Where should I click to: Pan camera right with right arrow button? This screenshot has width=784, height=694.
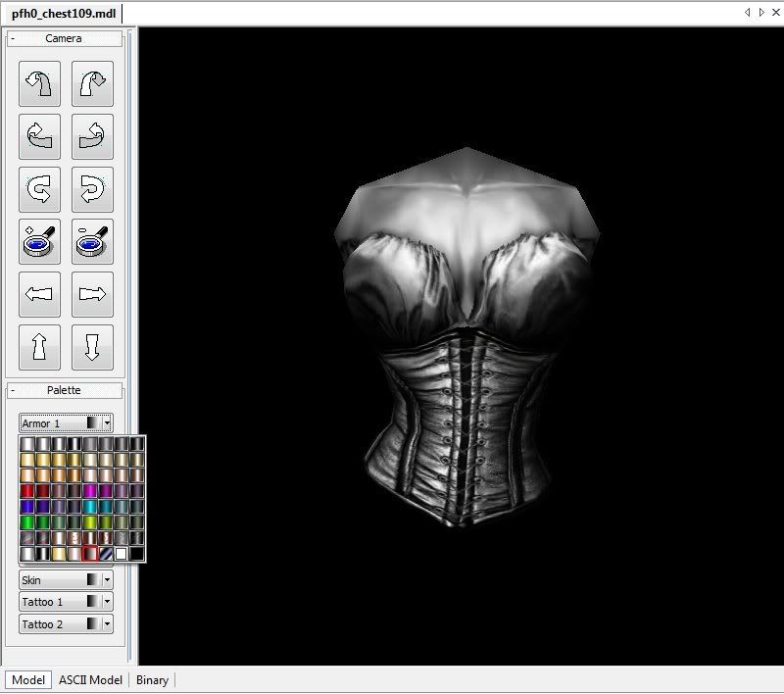point(92,294)
